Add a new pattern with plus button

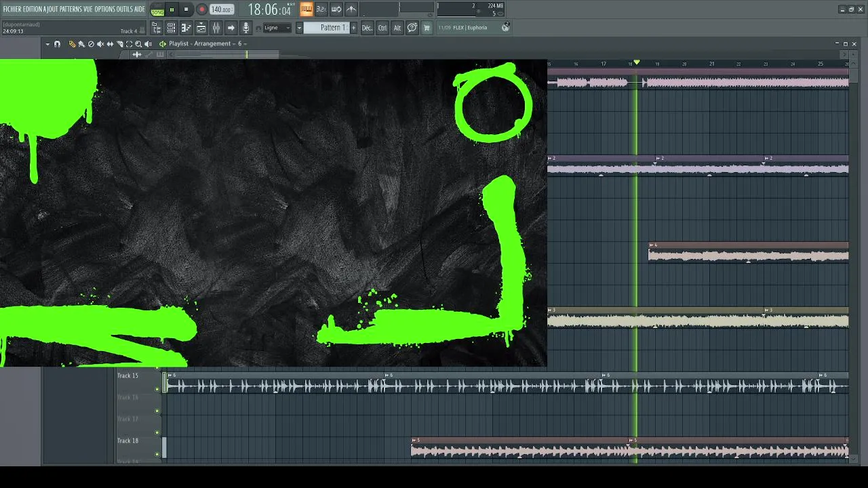pos(353,28)
